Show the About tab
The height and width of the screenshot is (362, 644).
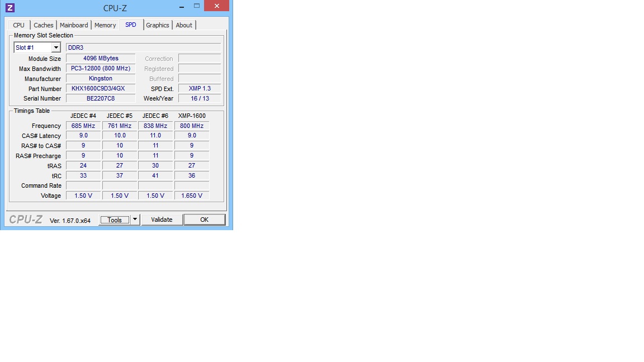[184, 25]
